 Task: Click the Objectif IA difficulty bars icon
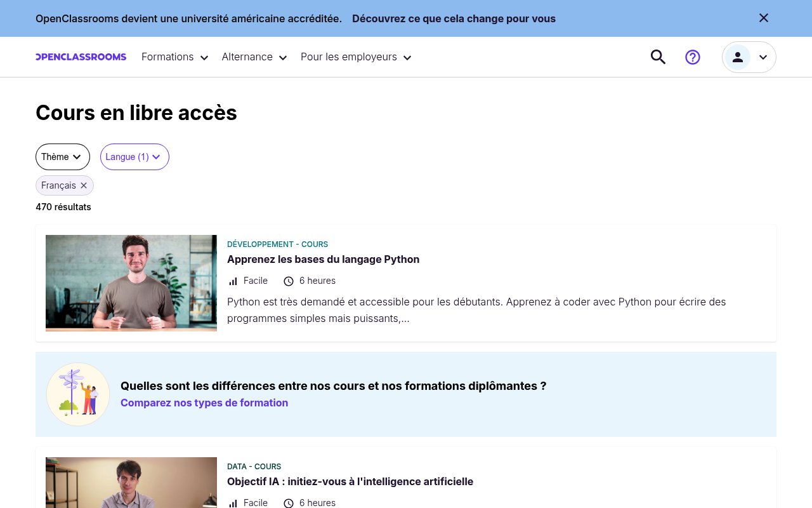pyautogui.click(x=233, y=504)
